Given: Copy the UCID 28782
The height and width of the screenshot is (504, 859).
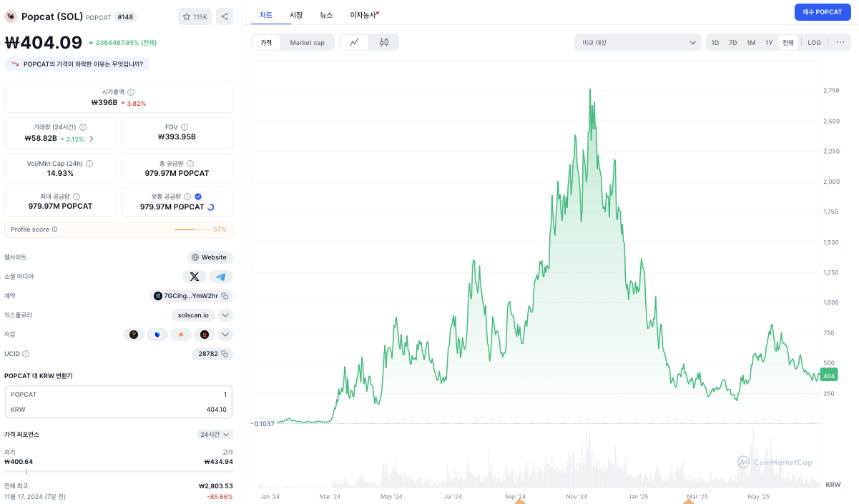Looking at the screenshot, I should click(x=225, y=354).
